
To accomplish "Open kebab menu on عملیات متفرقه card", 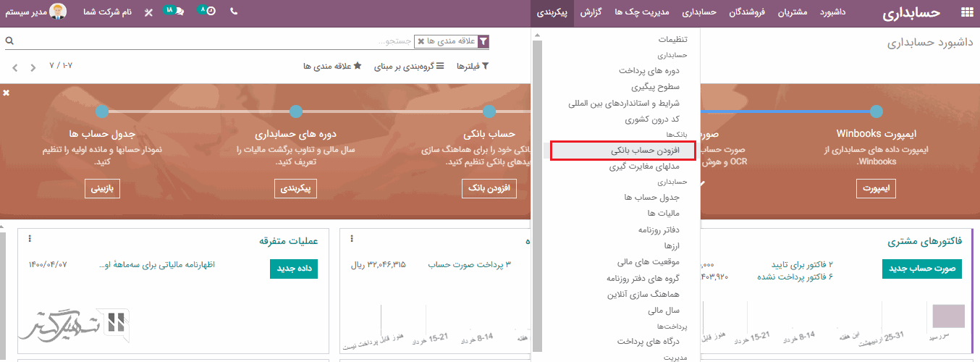I will point(30,239).
